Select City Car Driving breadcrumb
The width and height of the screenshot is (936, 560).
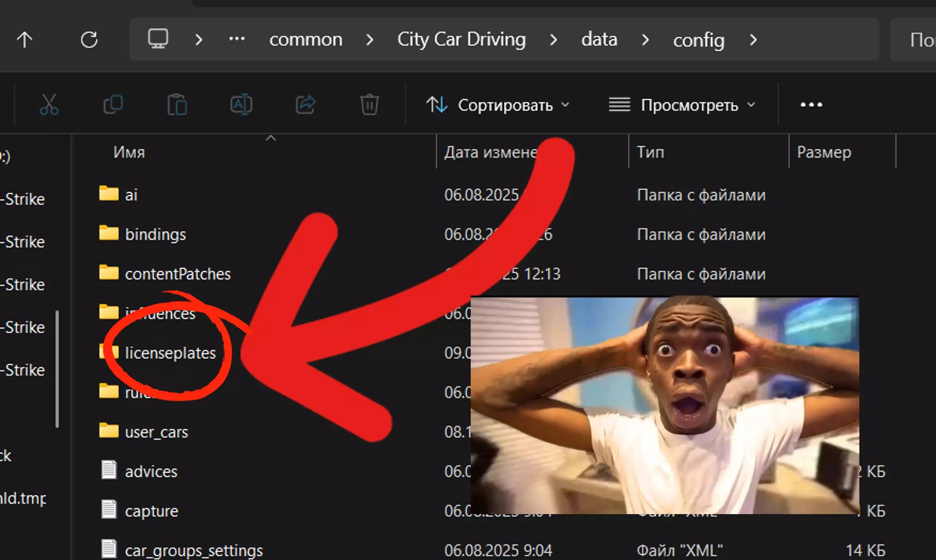coord(461,40)
